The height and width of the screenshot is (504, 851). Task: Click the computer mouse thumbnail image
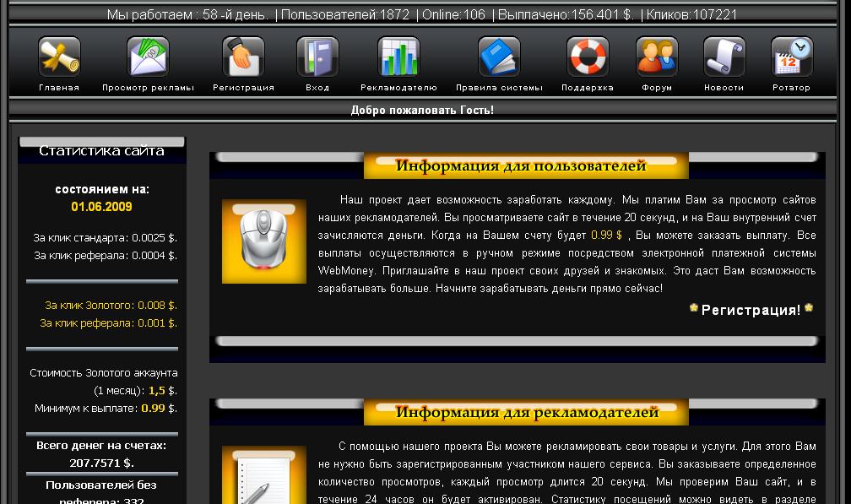pyautogui.click(x=263, y=241)
